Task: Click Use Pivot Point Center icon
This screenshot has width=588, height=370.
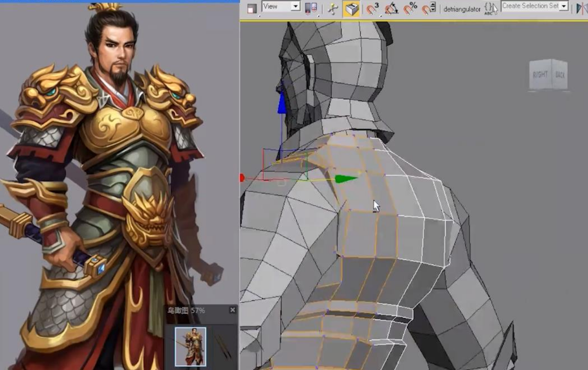Action: click(x=311, y=8)
